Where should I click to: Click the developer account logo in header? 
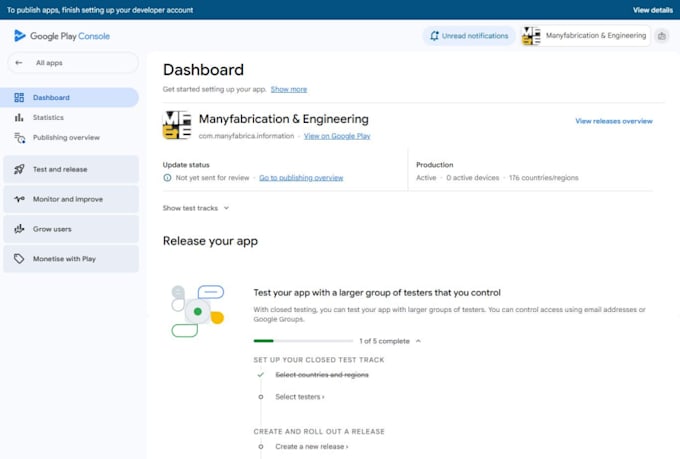[x=531, y=36]
